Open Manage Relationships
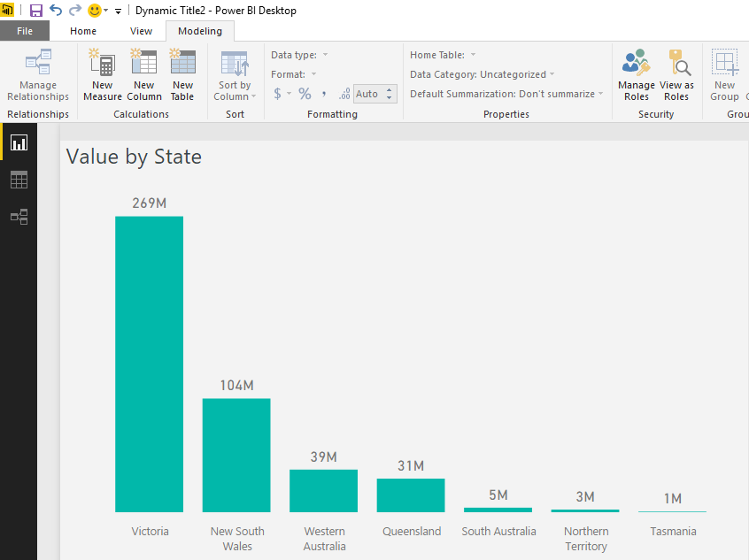The height and width of the screenshot is (560, 749). pyautogui.click(x=38, y=75)
